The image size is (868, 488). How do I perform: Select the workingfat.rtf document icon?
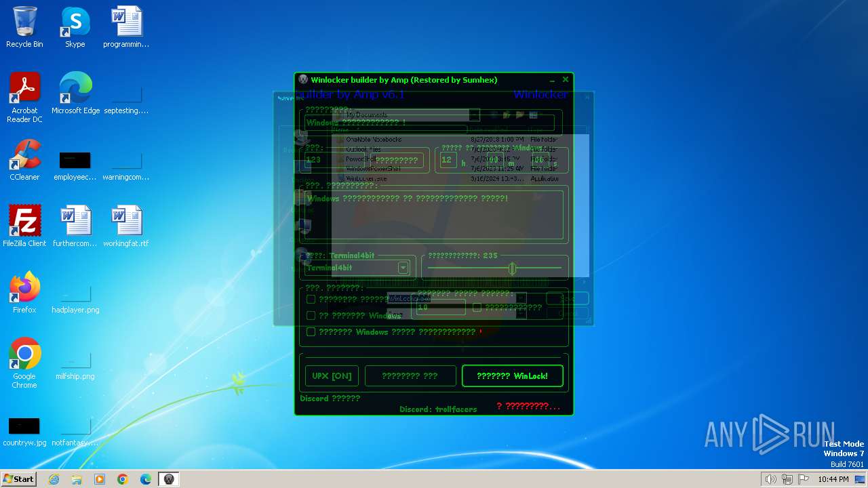click(126, 226)
